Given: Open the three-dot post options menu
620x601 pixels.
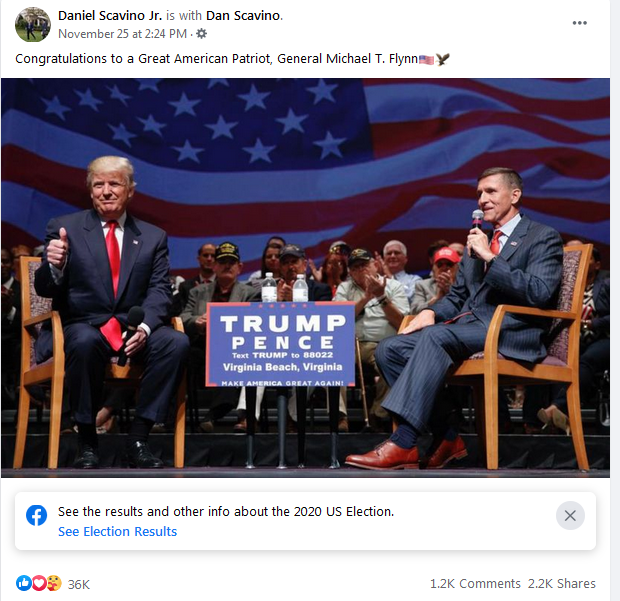Looking at the screenshot, I should (579, 23).
